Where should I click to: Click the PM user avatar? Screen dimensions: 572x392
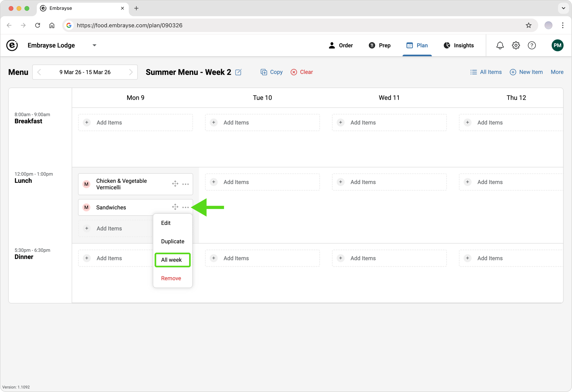557,45
